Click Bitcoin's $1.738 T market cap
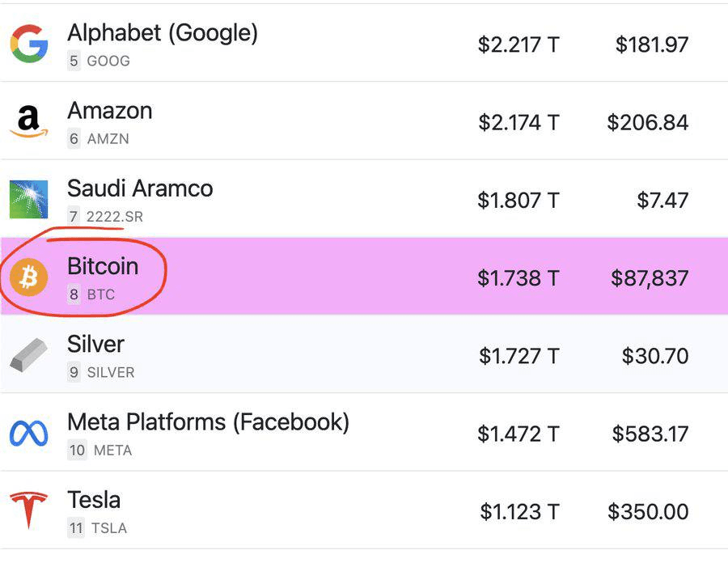 (518, 278)
